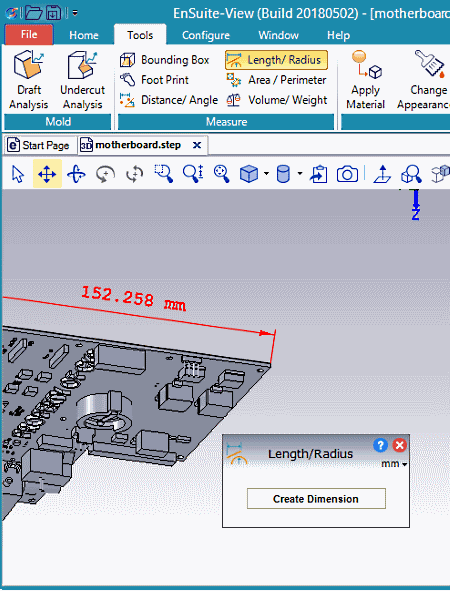Select the Bounding Box measure tool
The height and width of the screenshot is (591, 450).
point(164,60)
